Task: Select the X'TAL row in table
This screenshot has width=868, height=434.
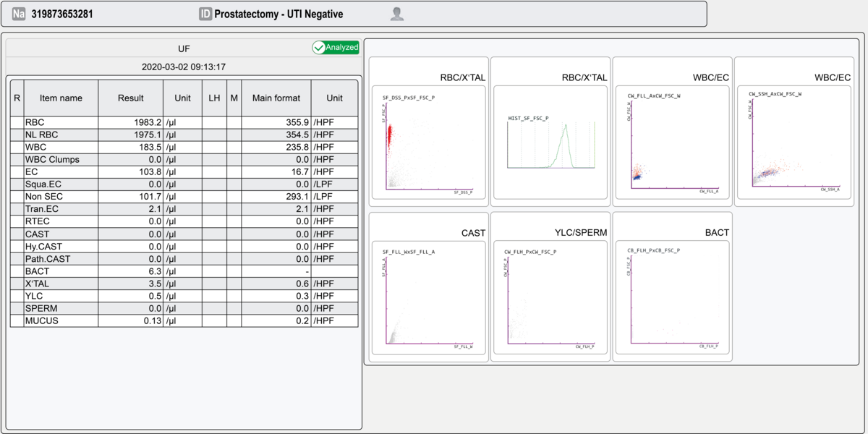Action: point(184,284)
